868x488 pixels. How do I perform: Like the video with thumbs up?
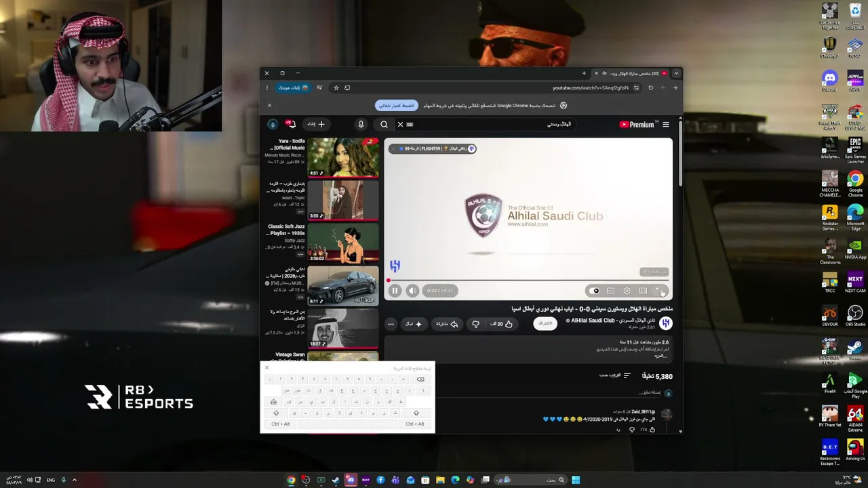[502, 324]
